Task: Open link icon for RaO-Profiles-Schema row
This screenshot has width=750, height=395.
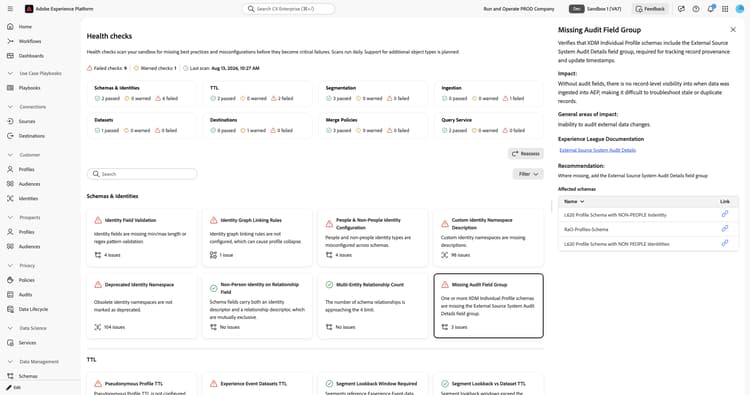Action: coord(725,229)
